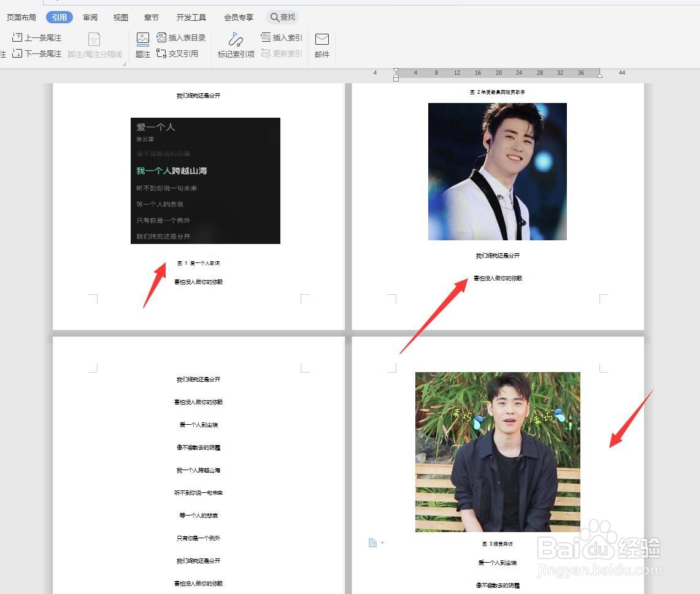Click first-page top line 我们终究还是分开
The width and height of the screenshot is (700, 594).
[x=199, y=96]
